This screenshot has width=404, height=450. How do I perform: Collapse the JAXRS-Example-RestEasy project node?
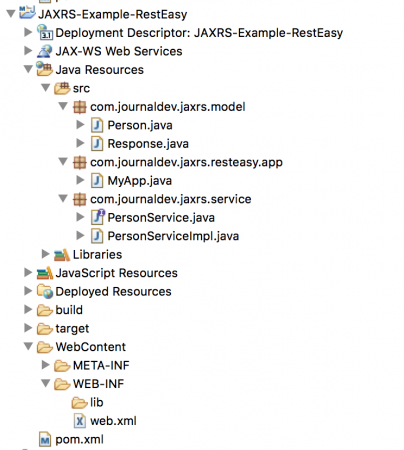(11, 14)
